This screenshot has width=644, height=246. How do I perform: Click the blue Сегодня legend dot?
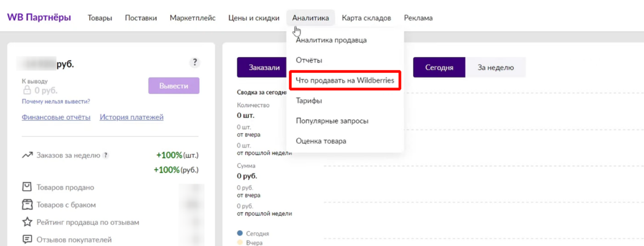[240, 233]
